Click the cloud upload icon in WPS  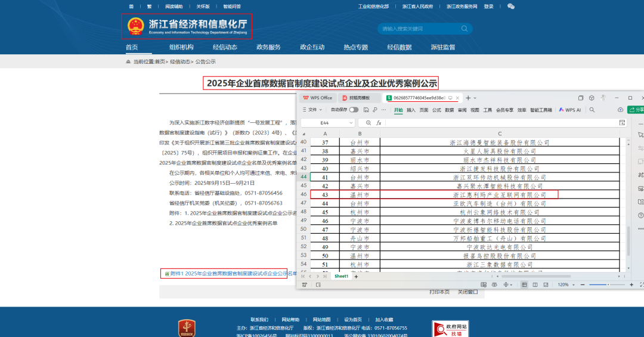[x=620, y=110]
